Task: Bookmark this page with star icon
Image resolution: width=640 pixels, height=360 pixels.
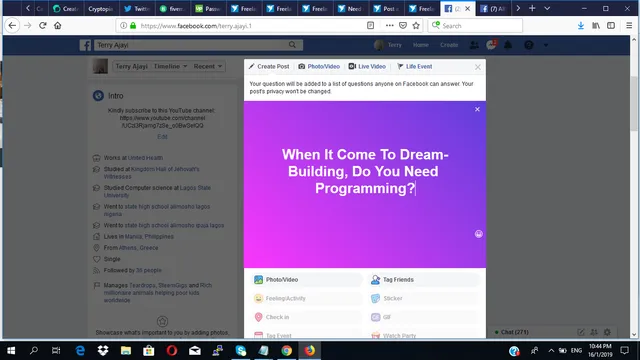Action: [416, 26]
